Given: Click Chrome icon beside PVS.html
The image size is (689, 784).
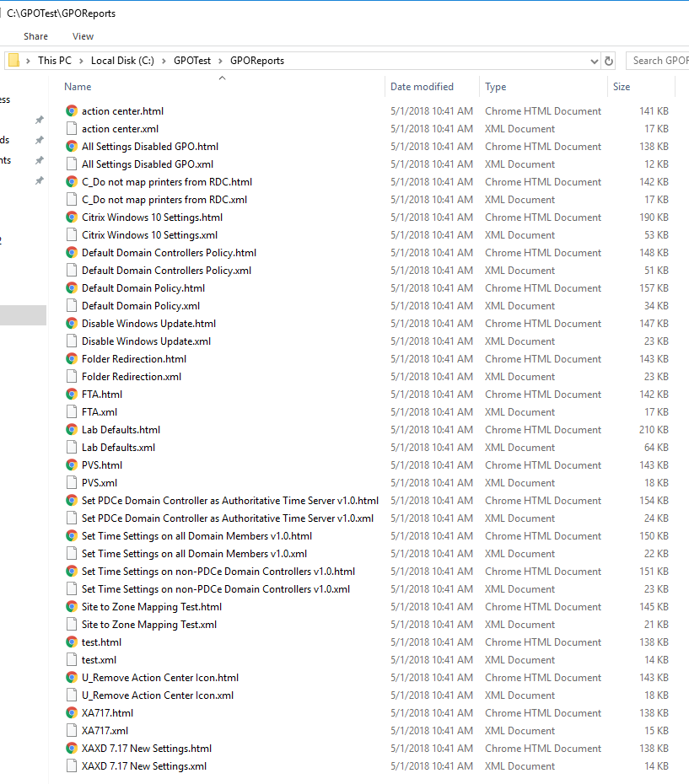Looking at the screenshot, I should point(72,465).
